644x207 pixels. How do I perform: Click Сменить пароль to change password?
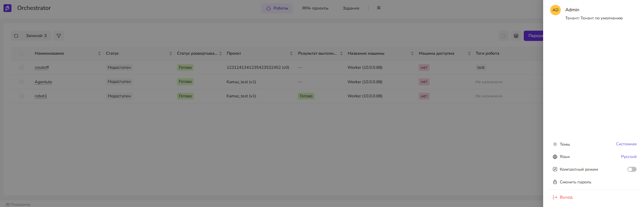(575, 182)
